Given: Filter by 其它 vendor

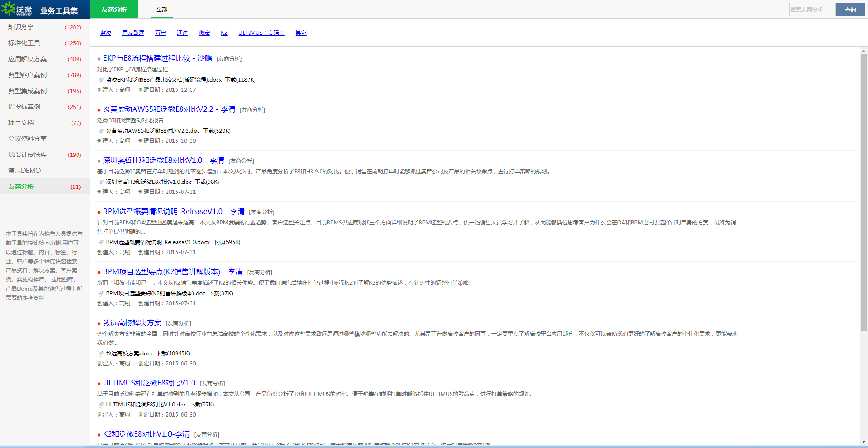Looking at the screenshot, I should point(301,33).
